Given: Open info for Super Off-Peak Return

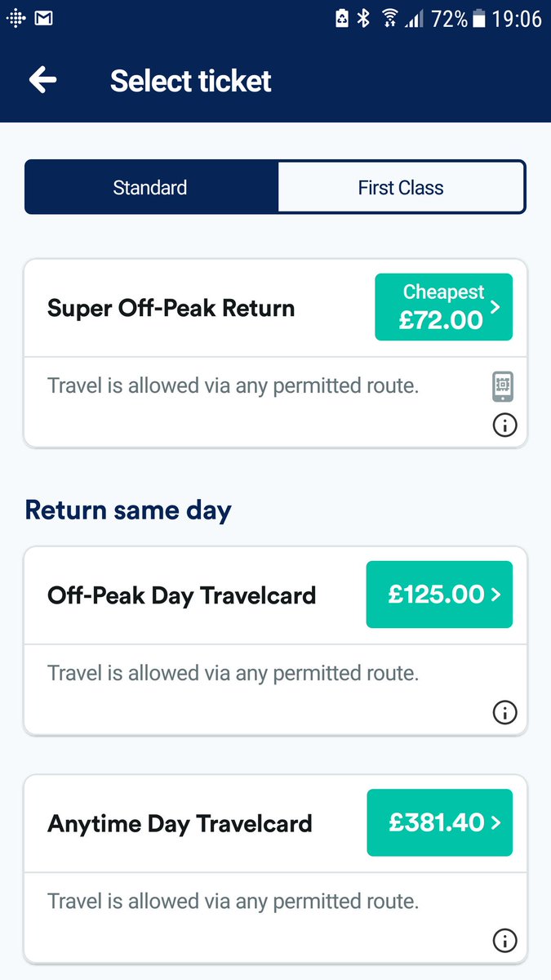Looking at the screenshot, I should click(504, 425).
